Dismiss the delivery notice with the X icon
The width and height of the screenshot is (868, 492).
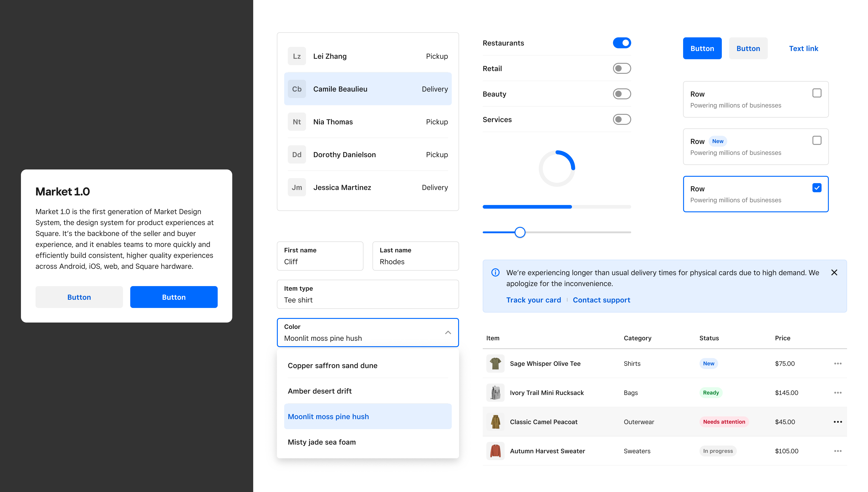tap(834, 272)
